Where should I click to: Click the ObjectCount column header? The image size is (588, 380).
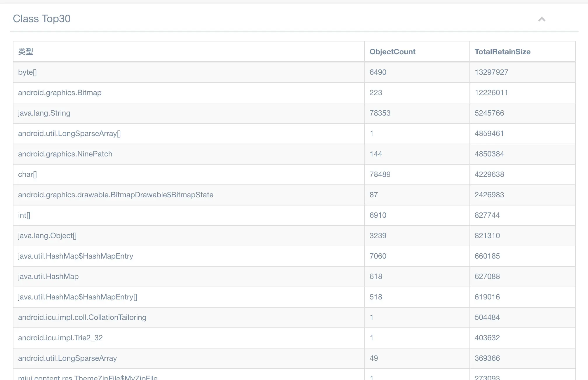pyautogui.click(x=392, y=52)
